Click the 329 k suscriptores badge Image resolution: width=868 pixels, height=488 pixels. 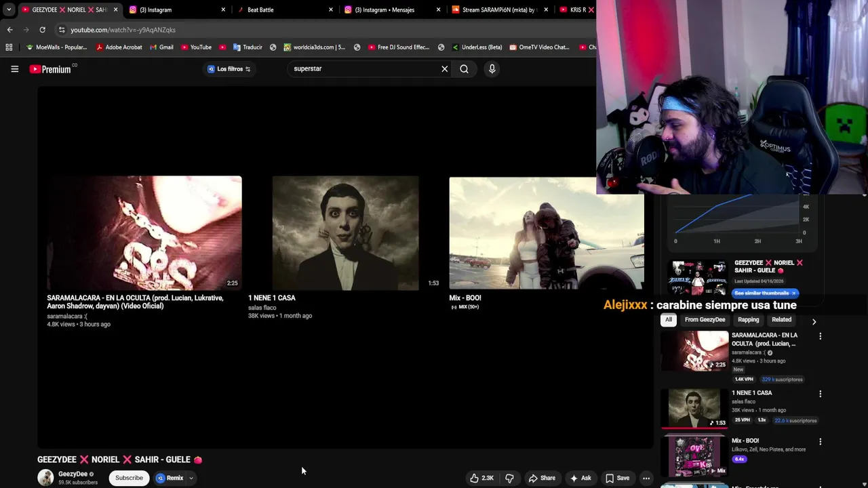coord(782,380)
